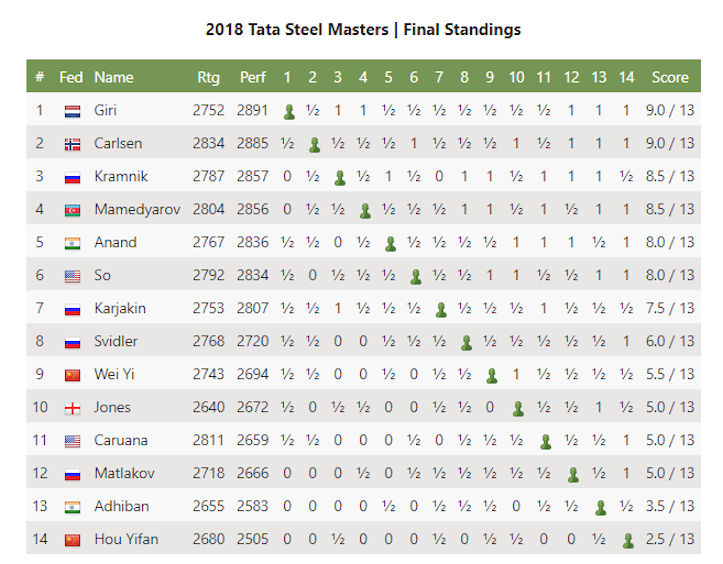This screenshot has height=564, width=723.
Task: Click the green pawn in Hou Yifan's row
Action: tap(628, 540)
